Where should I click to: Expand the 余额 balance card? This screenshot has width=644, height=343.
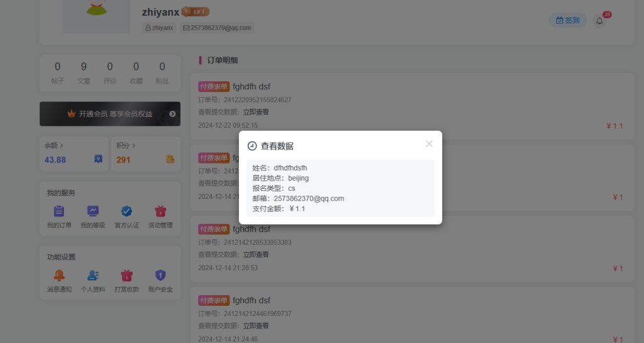54,145
